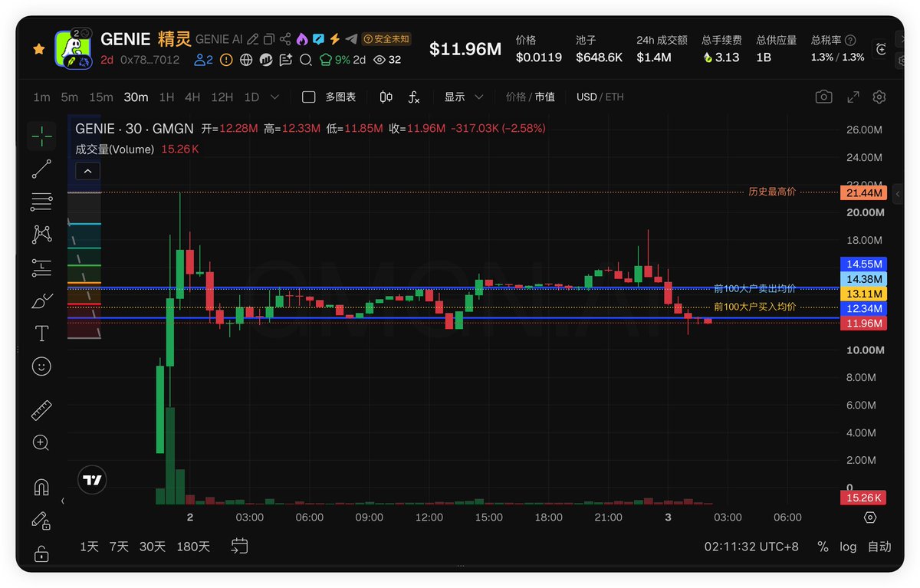Set the range to 30天
920x588 pixels.
153,547
